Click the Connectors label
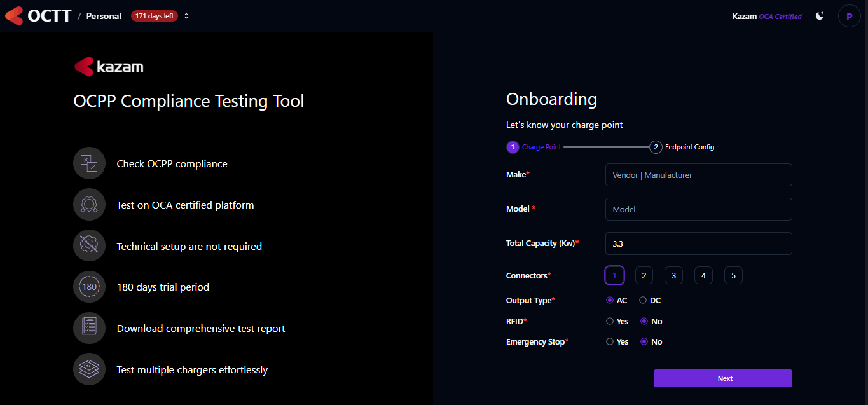Screen dimensions: 868x405 click(x=528, y=275)
